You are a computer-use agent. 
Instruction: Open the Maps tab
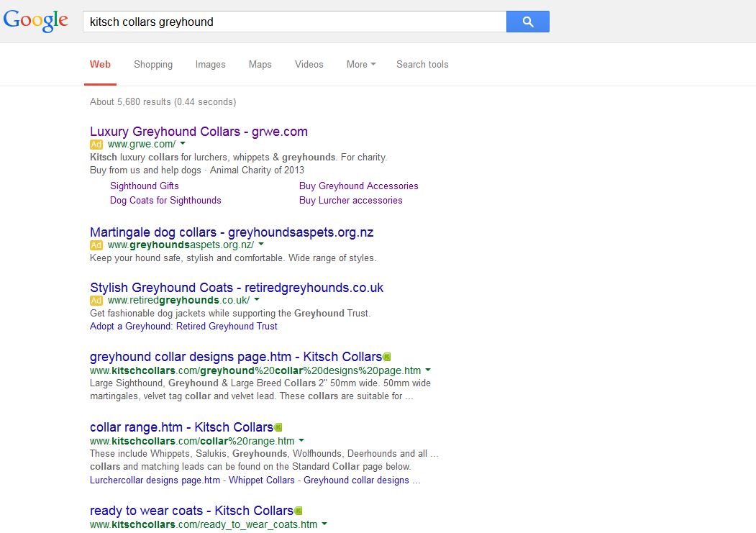[260, 64]
